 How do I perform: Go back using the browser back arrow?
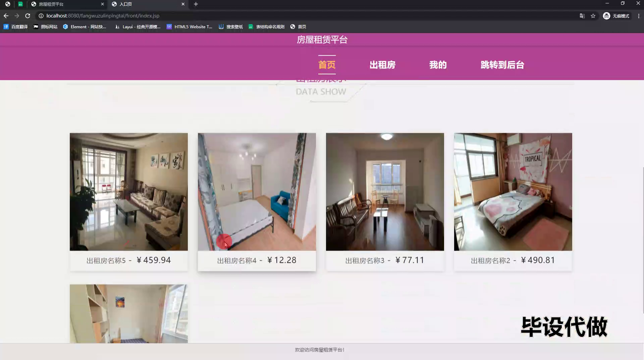[x=6, y=16]
